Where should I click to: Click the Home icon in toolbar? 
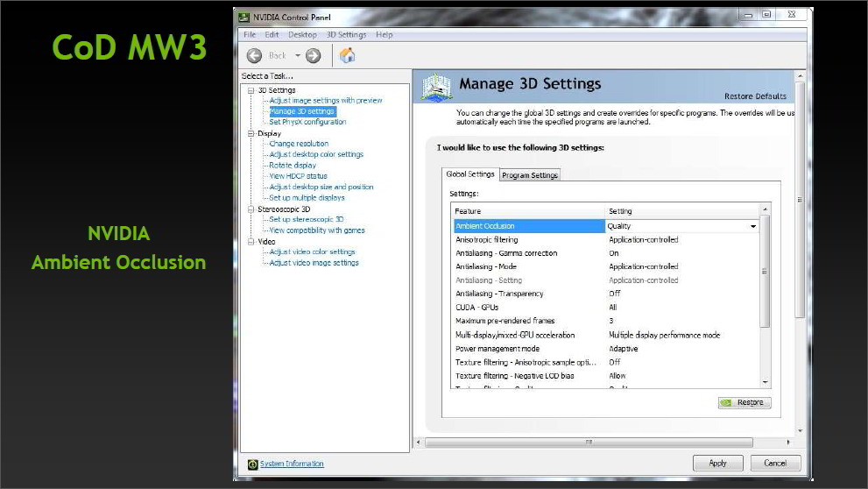[x=347, y=55]
